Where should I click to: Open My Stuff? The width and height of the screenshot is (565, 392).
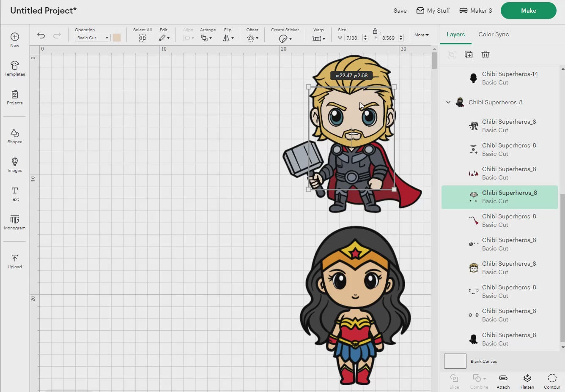[x=433, y=11]
